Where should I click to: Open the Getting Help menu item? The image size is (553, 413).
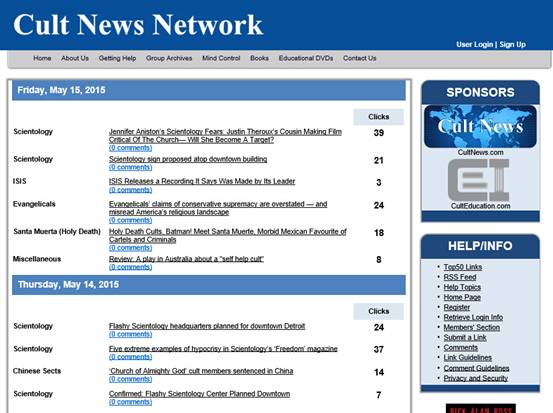117,58
